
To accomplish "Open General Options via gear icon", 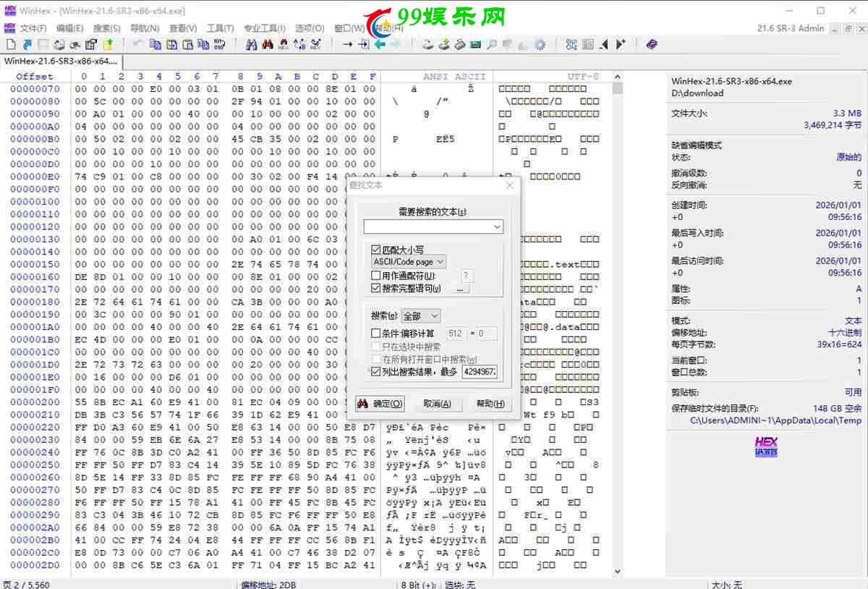I will pyautogui.click(x=540, y=44).
